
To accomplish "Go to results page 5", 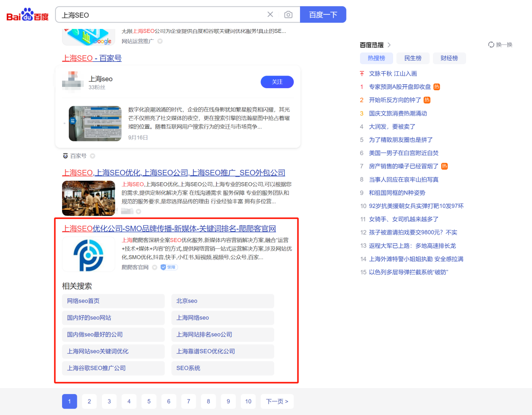I will pos(149,402).
